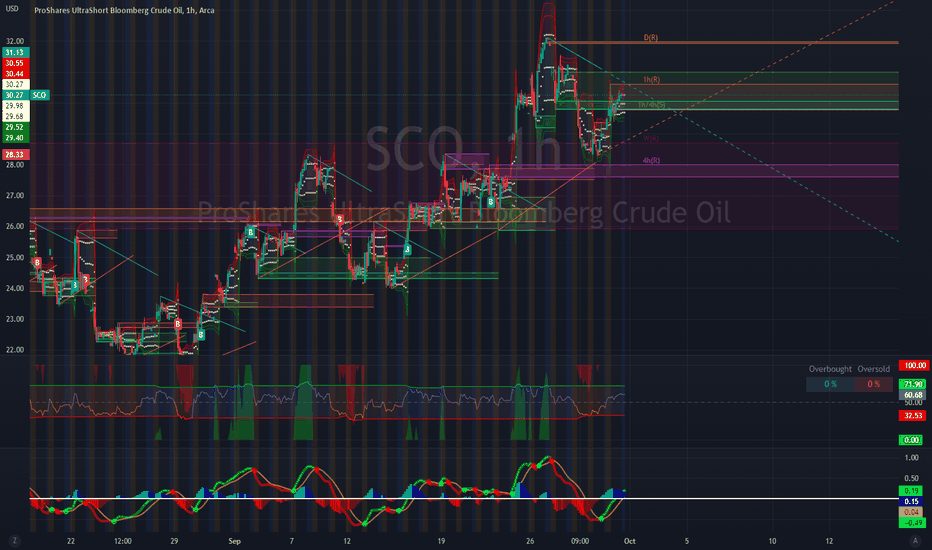Click the Sep label on time axis
Viewport: 932px width, 550px height.
(x=234, y=541)
